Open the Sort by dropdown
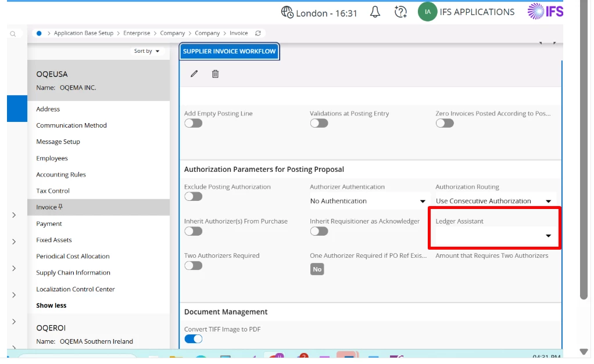 coord(146,51)
